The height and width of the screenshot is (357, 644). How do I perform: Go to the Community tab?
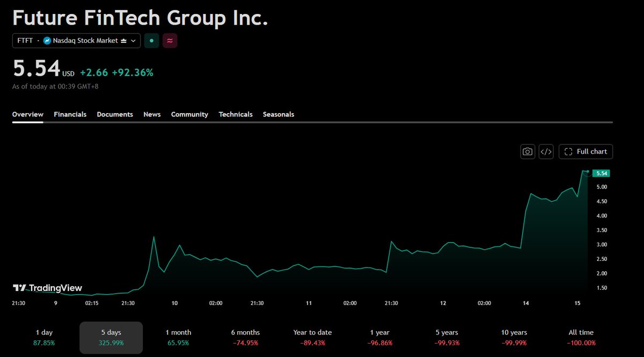pyautogui.click(x=189, y=114)
